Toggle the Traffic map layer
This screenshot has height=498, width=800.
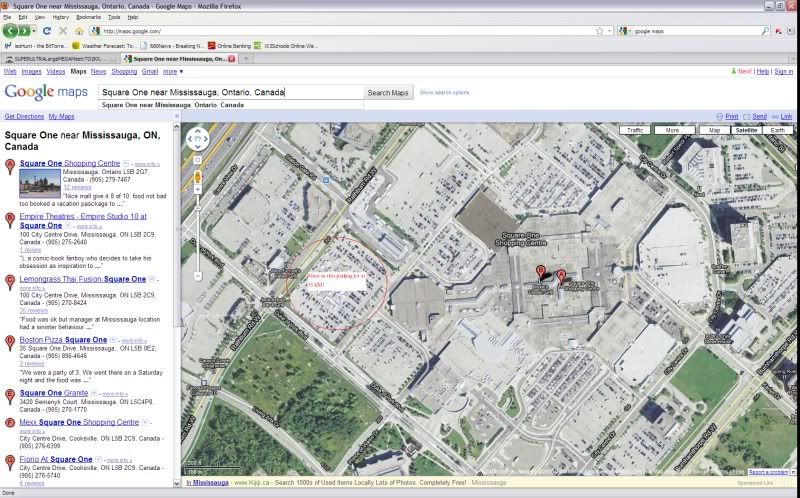632,130
